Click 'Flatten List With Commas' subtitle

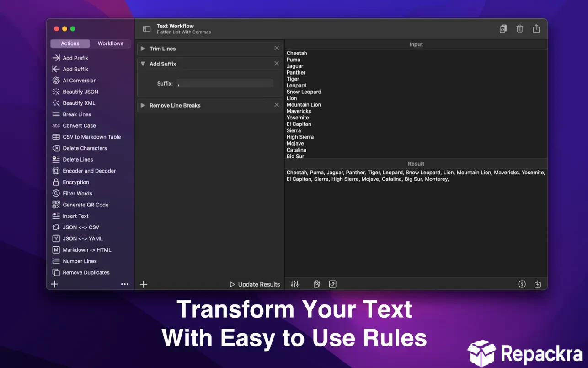pos(184,32)
